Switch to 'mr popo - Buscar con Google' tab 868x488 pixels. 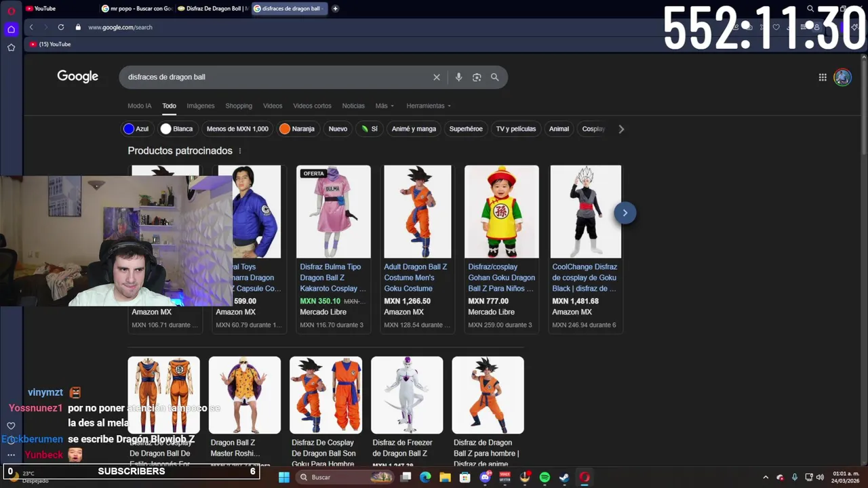click(x=137, y=9)
